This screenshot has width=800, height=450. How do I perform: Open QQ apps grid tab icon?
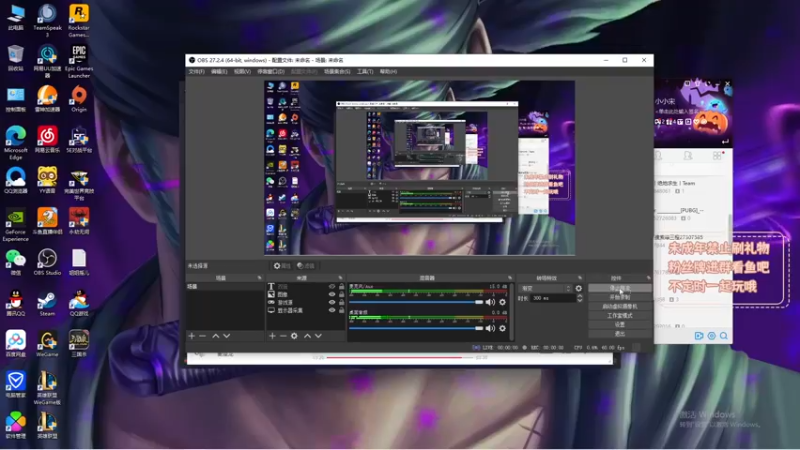(717, 156)
